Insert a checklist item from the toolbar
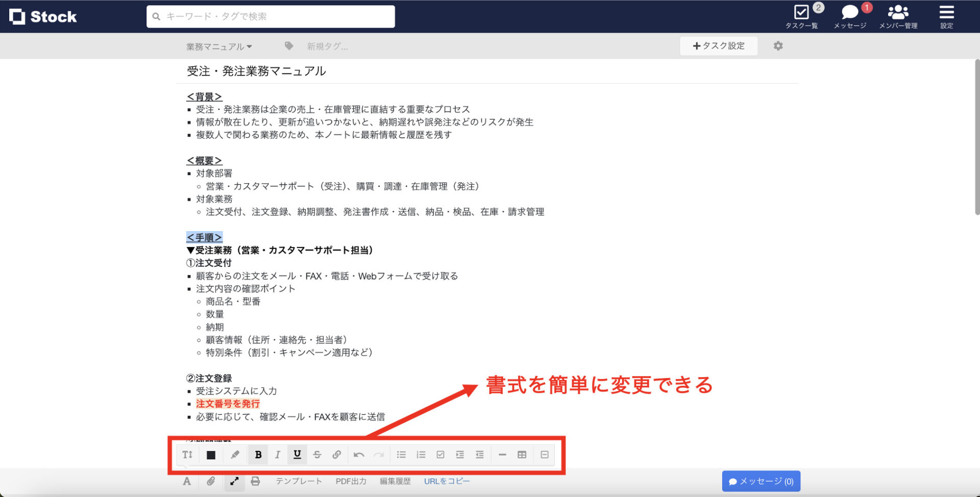Image resolution: width=980 pixels, height=497 pixels. click(x=440, y=454)
